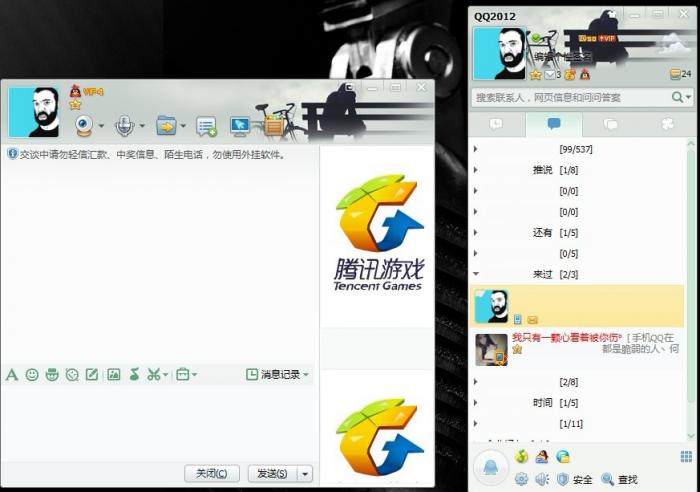
Task: Click the magnifier search icon in the search box
Action: [677, 97]
